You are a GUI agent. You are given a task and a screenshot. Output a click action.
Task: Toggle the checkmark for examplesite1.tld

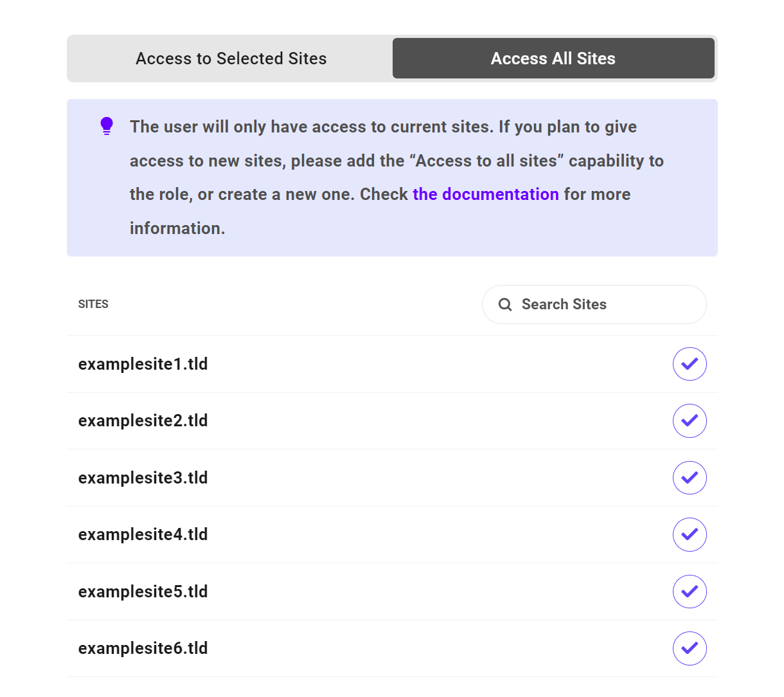pos(690,364)
